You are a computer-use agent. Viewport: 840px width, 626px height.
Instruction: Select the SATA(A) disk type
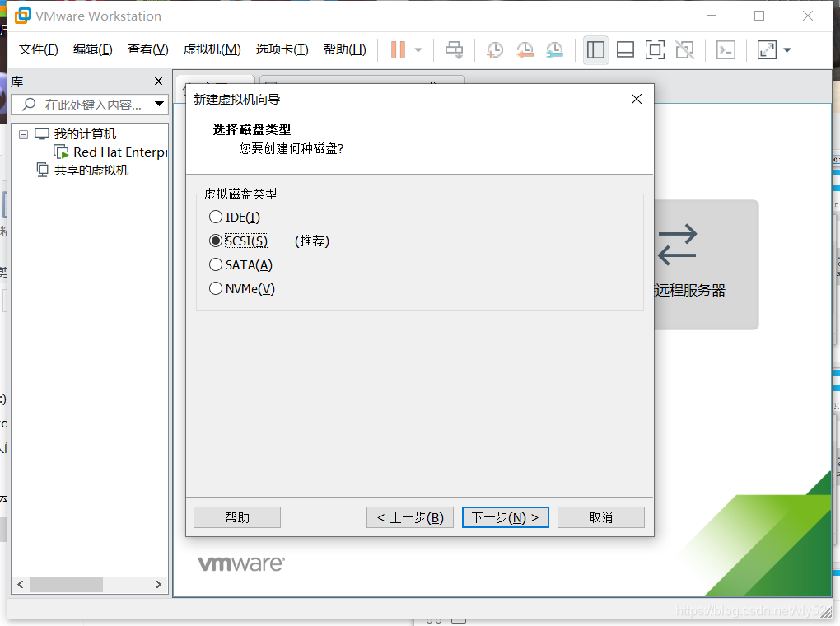click(241, 264)
